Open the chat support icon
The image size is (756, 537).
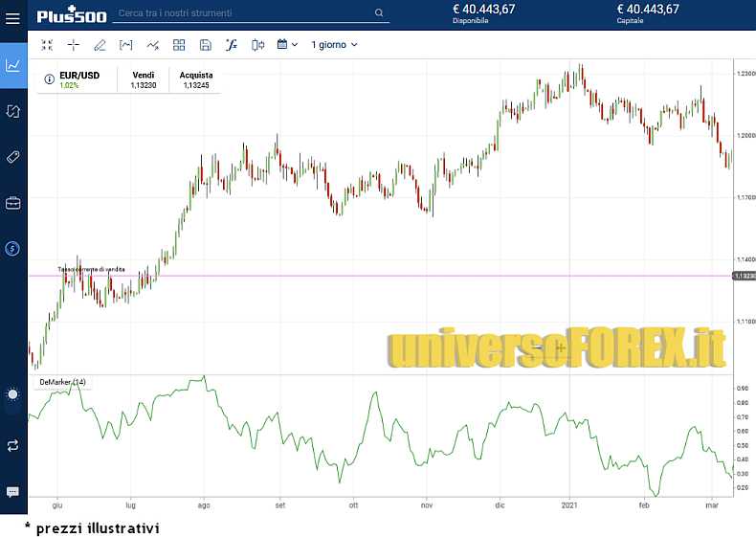tap(13, 492)
